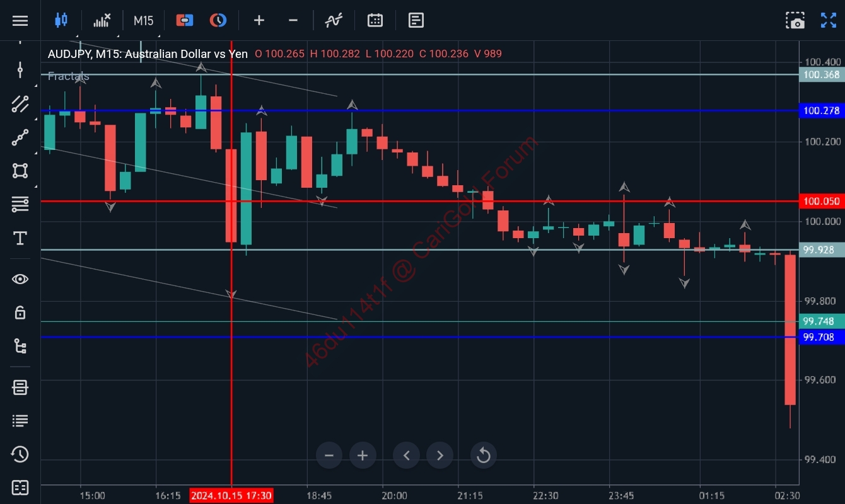Zoom out with the top minus
Screen dimensions: 845x504
click(293, 20)
